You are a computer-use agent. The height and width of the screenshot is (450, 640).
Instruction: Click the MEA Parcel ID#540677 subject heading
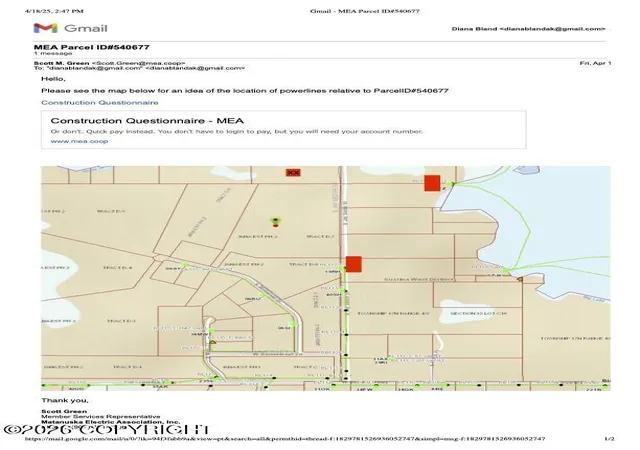tap(91, 47)
